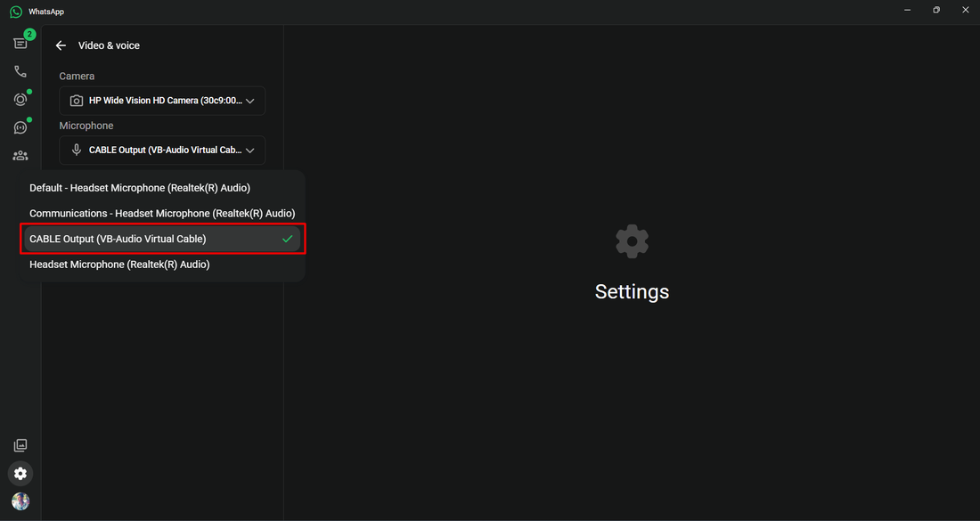Screen dimensions: 980x521
Task: Open the Chats icon with unread badge
Action: point(20,43)
